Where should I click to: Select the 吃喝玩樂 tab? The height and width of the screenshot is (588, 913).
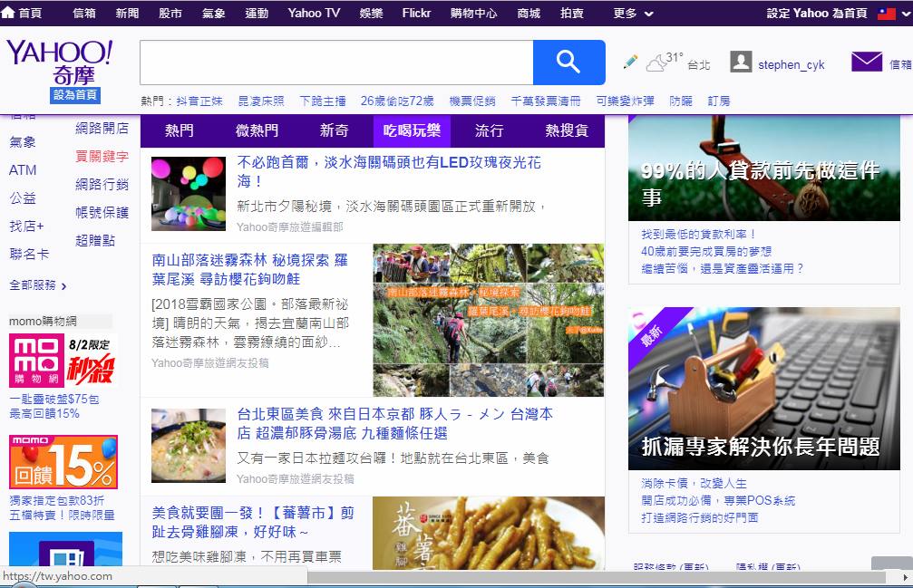point(411,131)
